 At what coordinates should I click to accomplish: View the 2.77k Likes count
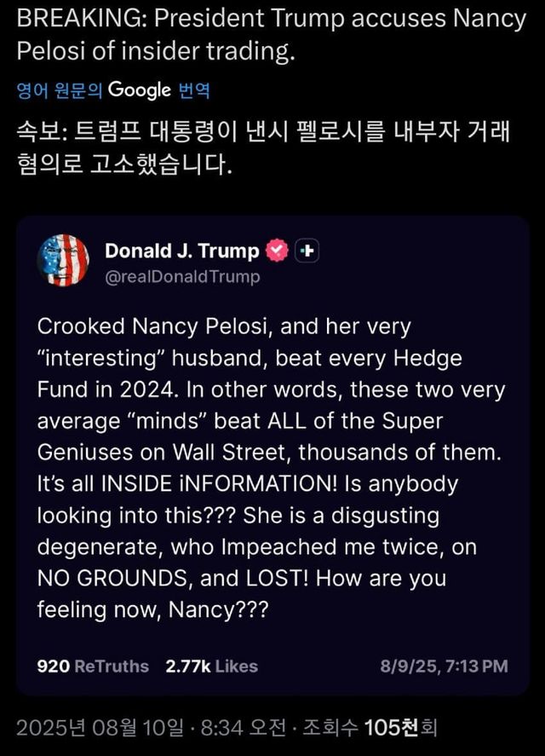click(x=213, y=666)
